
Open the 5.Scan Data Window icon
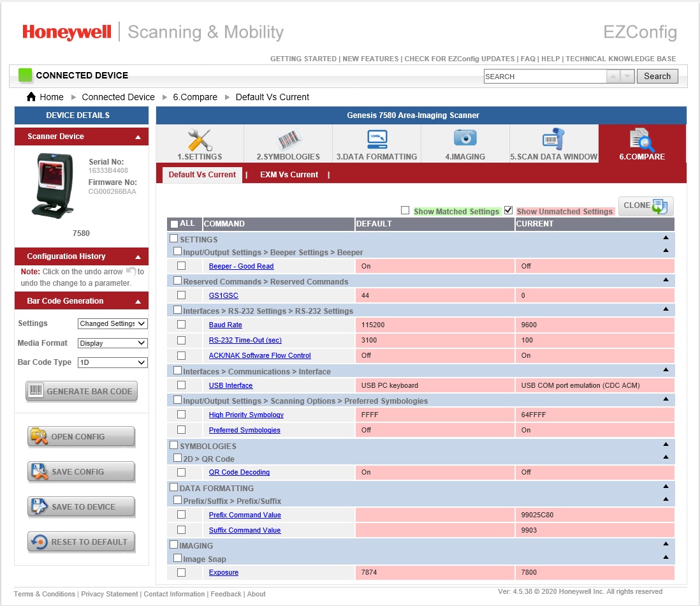click(553, 139)
